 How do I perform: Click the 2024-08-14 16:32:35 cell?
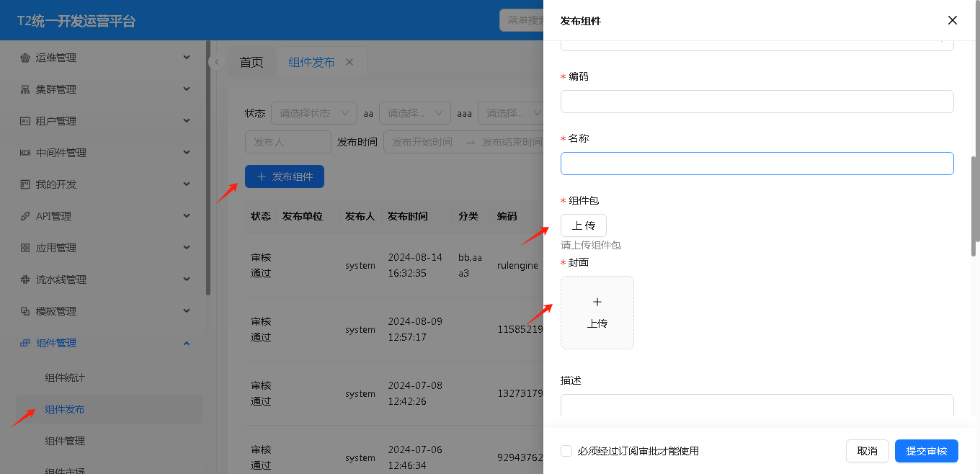(415, 265)
